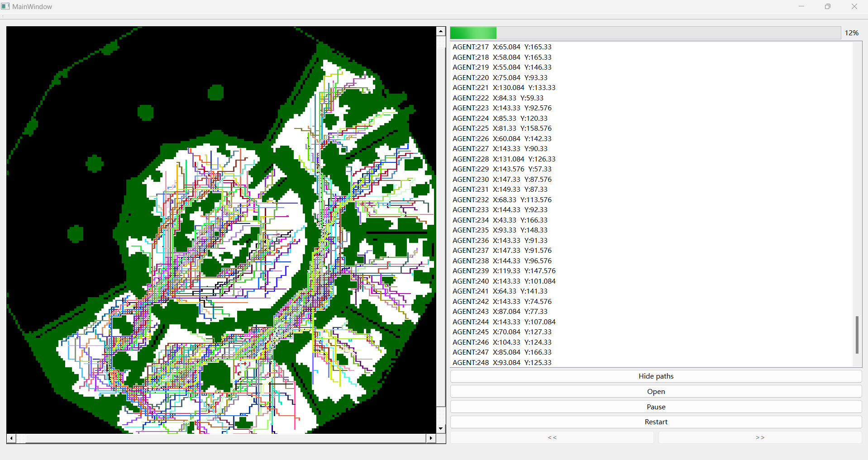Viewport: 868px width, 460px height.
Task: Select the AGENT:218 row
Action: tap(652, 57)
